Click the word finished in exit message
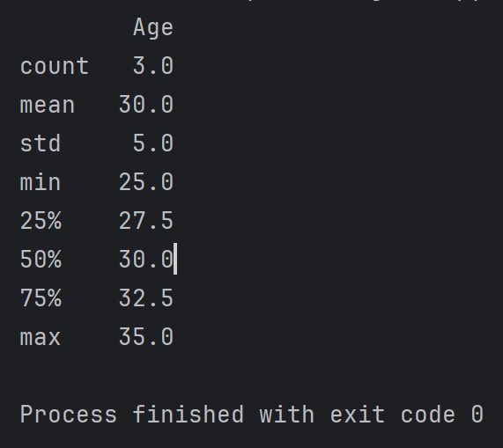 click(x=189, y=414)
